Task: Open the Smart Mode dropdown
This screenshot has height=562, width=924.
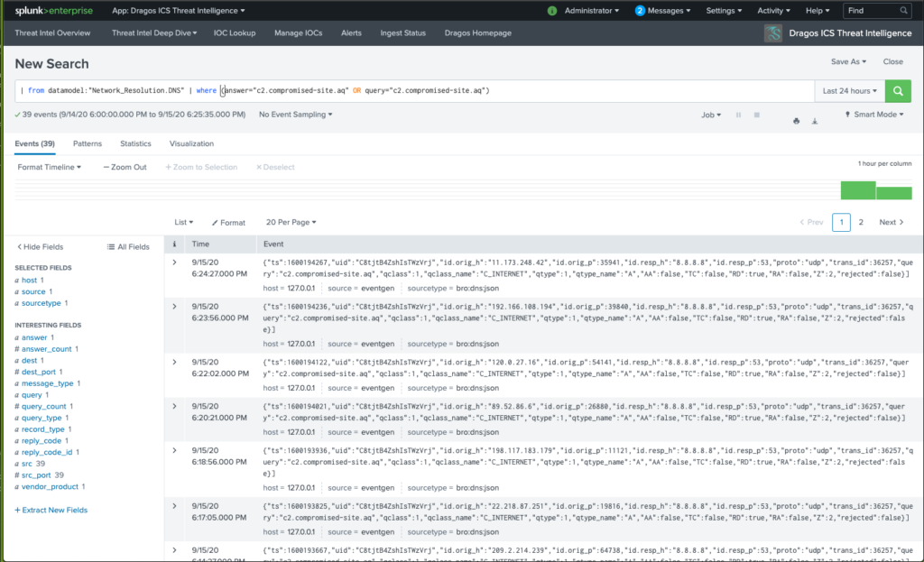Action: pyautogui.click(x=874, y=115)
